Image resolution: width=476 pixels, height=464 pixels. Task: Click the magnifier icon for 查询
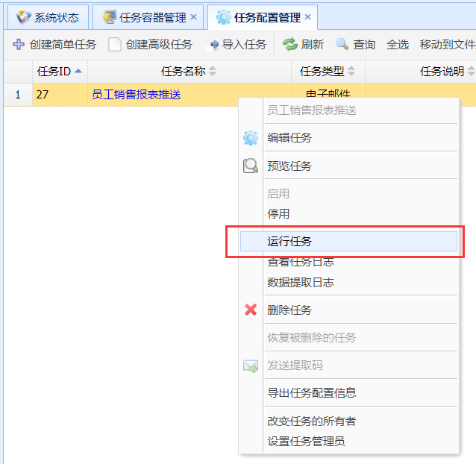pos(342,44)
